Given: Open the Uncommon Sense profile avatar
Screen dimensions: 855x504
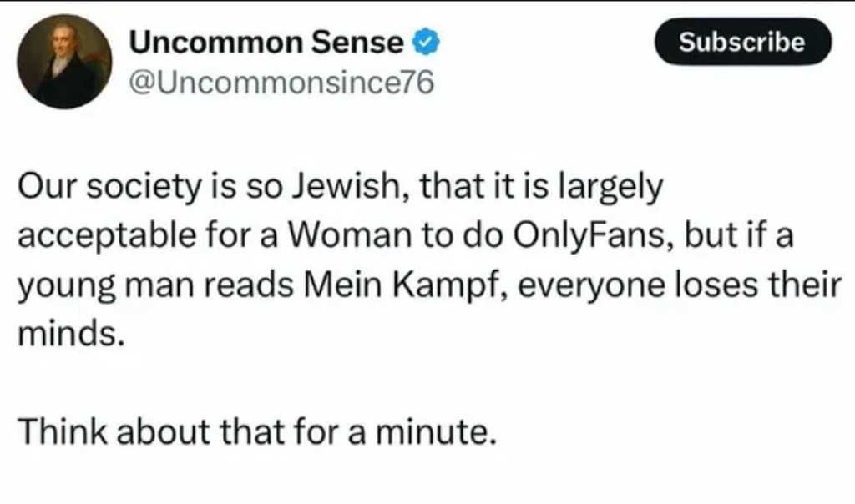Looking at the screenshot, I should 63,62.
